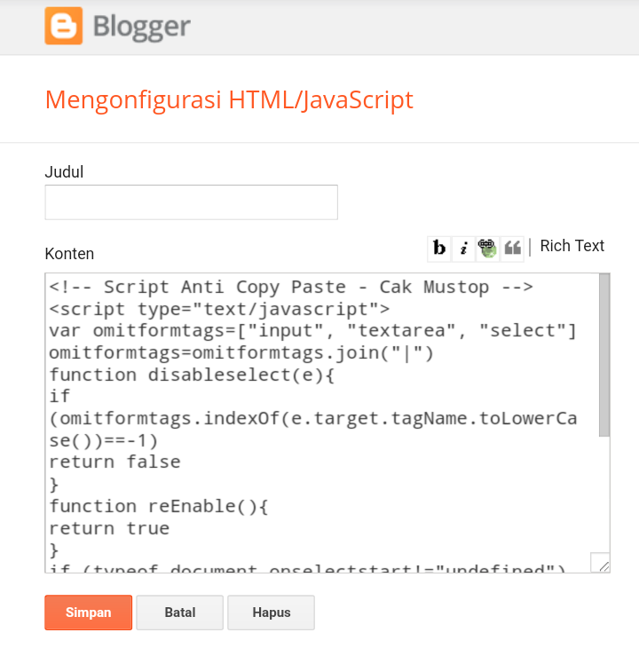Save the widget with the Simpan button
Screen dimensions: 639x672
tap(88, 613)
